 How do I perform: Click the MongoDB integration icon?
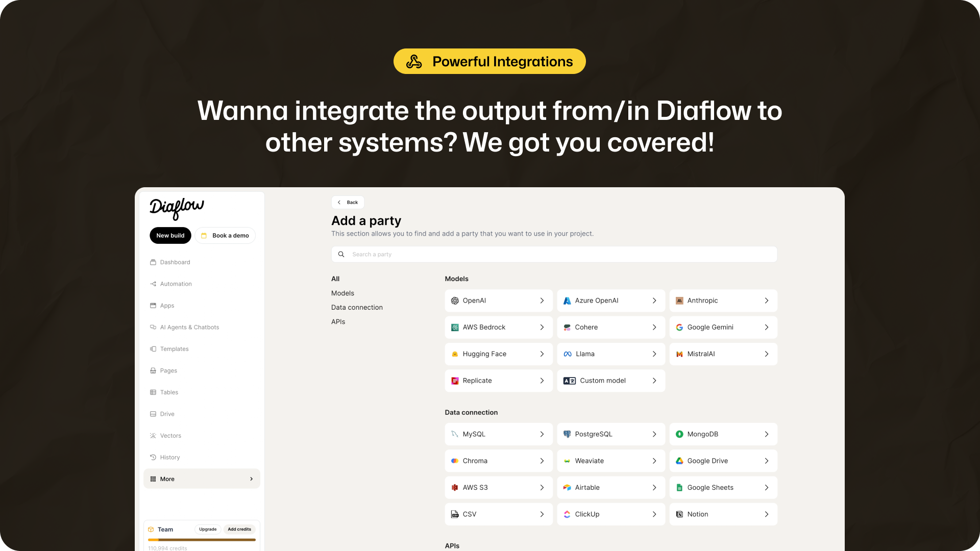(x=679, y=434)
